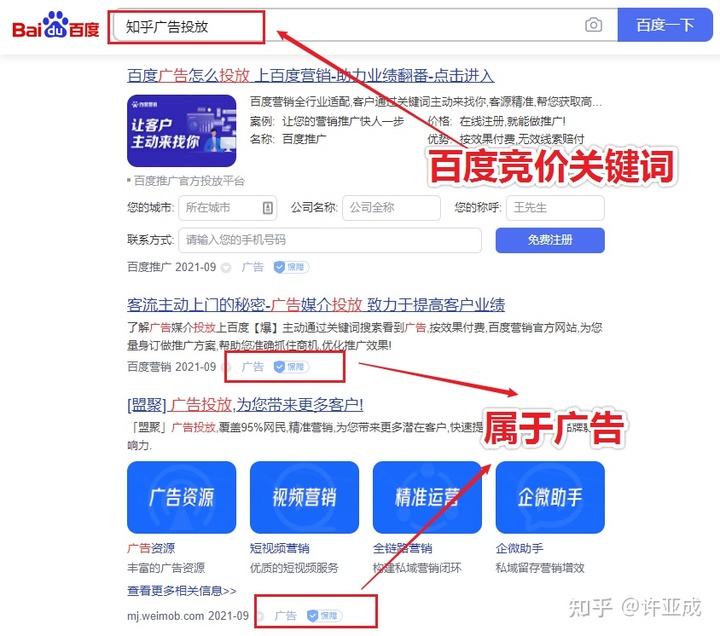The height and width of the screenshot is (636, 720).
Task: Expand the small arrow after 百度推广 2021-09
Action: 226,267
